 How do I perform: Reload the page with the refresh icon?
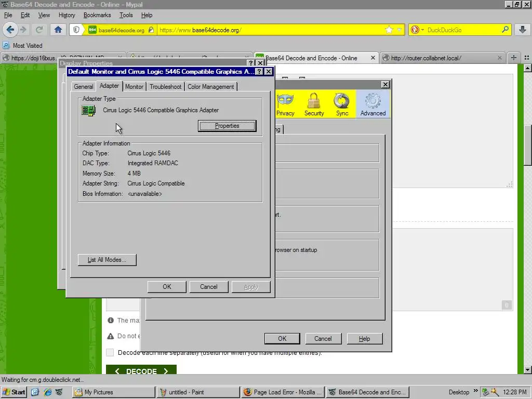39,30
